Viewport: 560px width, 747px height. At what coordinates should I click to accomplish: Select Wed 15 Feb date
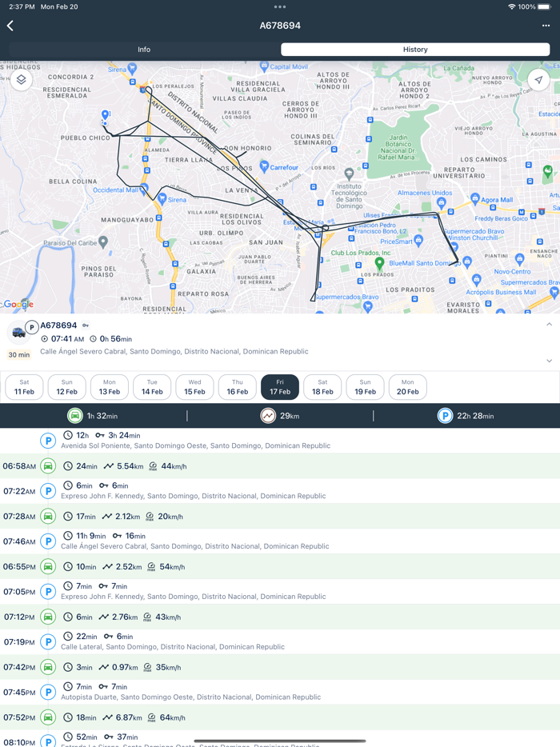point(194,387)
